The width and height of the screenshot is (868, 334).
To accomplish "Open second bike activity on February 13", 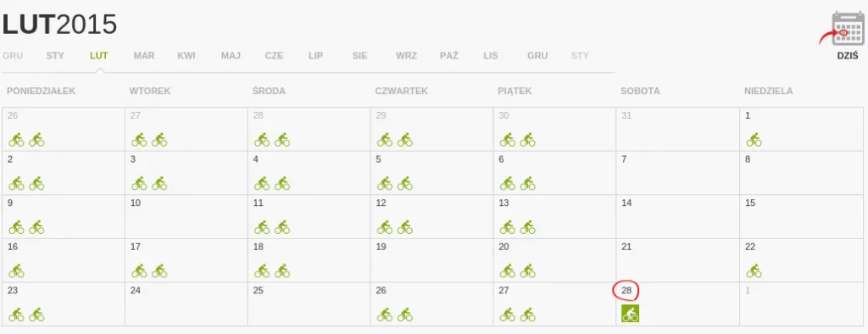I will click(x=527, y=227).
